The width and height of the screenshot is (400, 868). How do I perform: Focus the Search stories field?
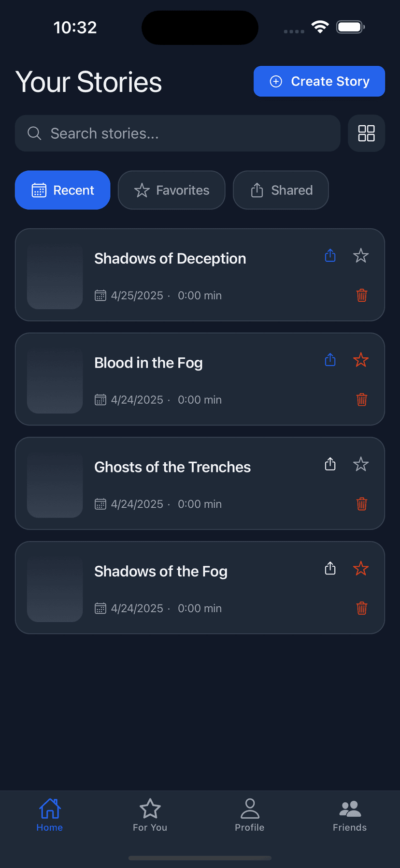tap(178, 133)
